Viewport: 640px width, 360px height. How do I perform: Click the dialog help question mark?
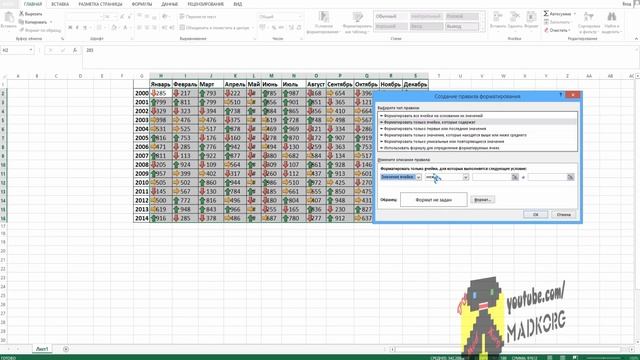click(x=560, y=95)
